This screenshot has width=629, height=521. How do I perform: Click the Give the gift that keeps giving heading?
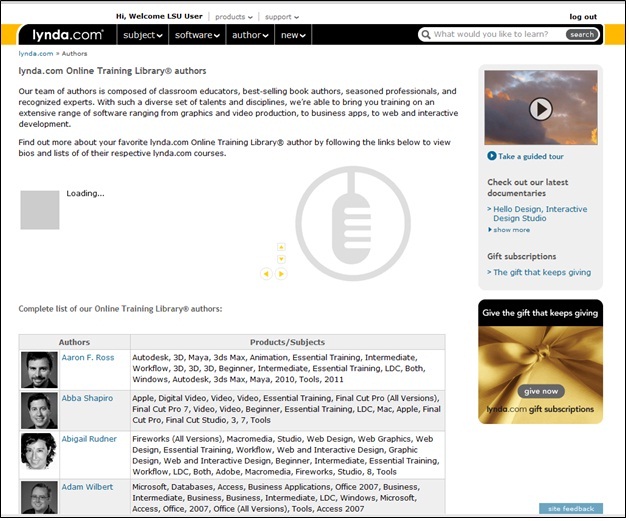point(540,313)
